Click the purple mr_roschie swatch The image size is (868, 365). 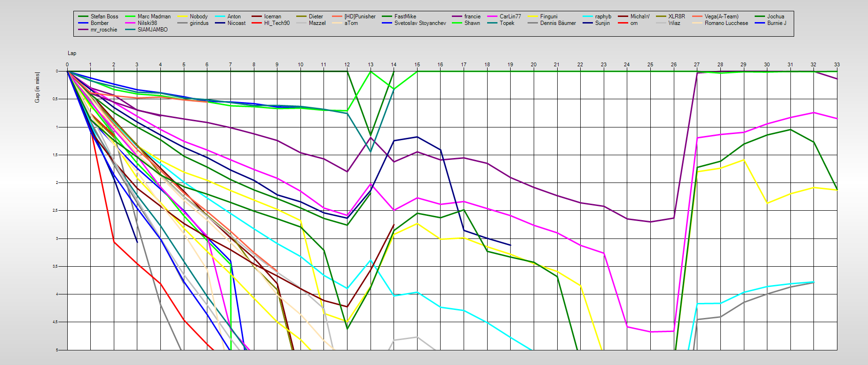[83, 30]
